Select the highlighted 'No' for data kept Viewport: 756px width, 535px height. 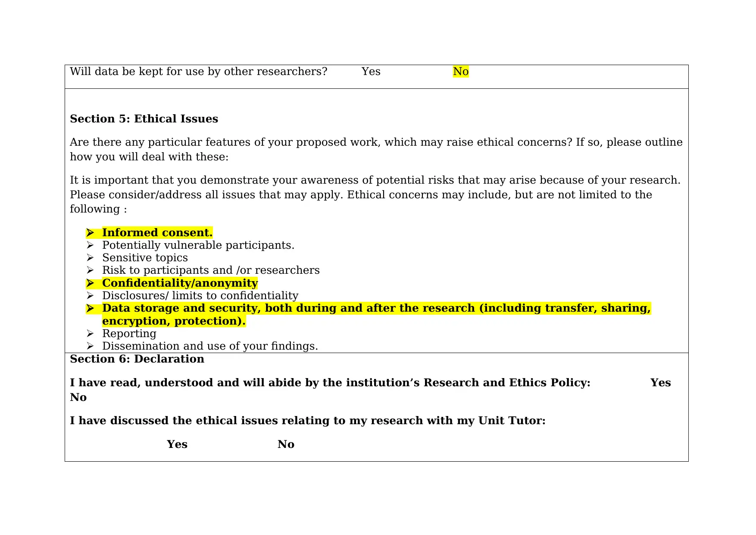[461, 72]
